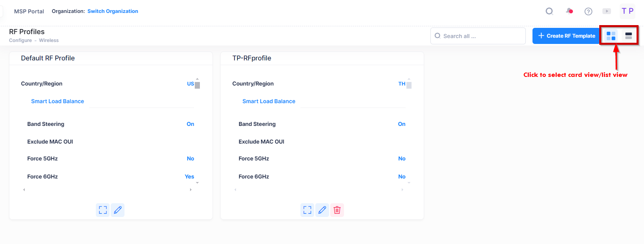644x244 pixels.
Task: Click right scroll arrow in TP-RFprofile card
Action: click(x=402, y=189)
